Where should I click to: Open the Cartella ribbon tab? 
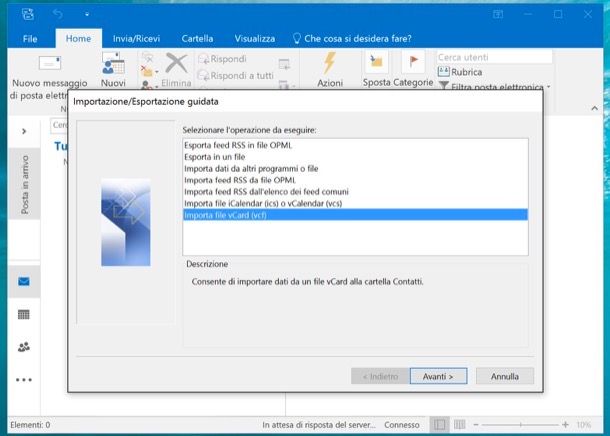pos(197,39)
